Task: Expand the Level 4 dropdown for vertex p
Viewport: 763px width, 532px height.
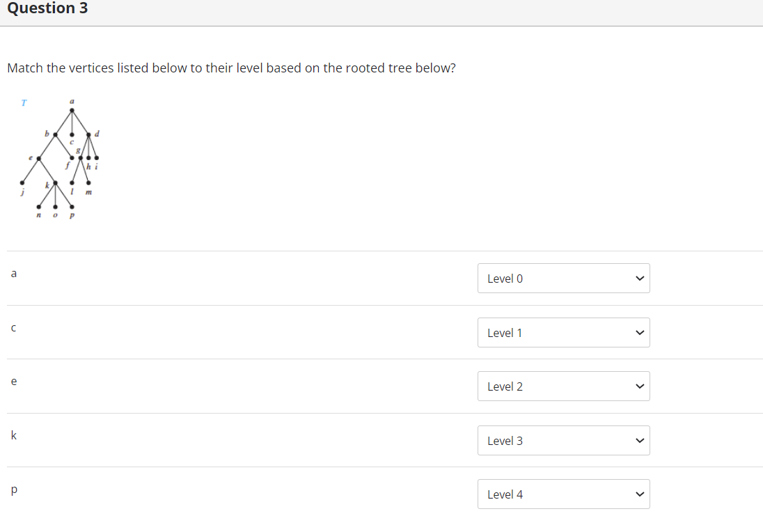Action: pyautogui.click(x=563, y=494)
